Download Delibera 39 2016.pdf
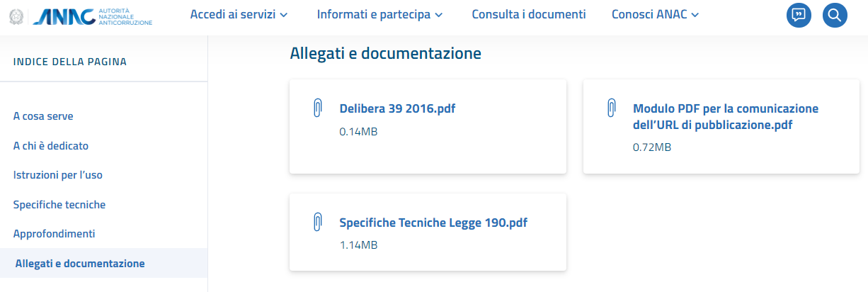 click(397, 109)
